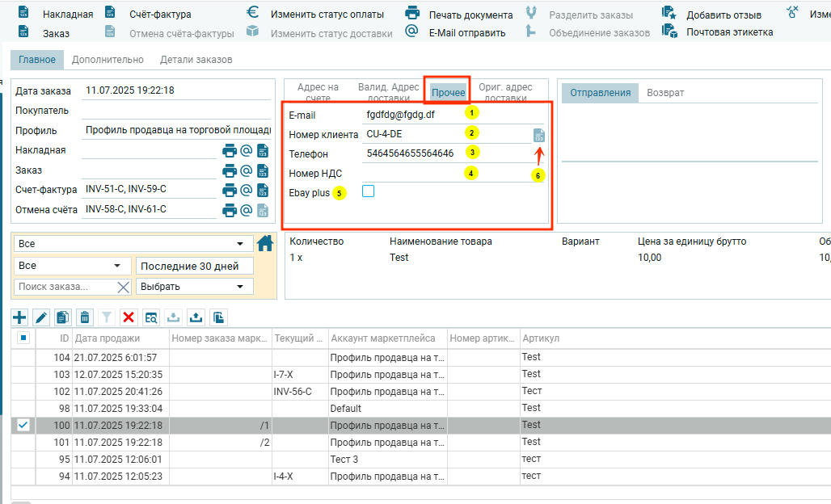Click document icon next to Номер клиента
Image resolution: width=831 pixels, height=504 pixels.
point(539,135)
